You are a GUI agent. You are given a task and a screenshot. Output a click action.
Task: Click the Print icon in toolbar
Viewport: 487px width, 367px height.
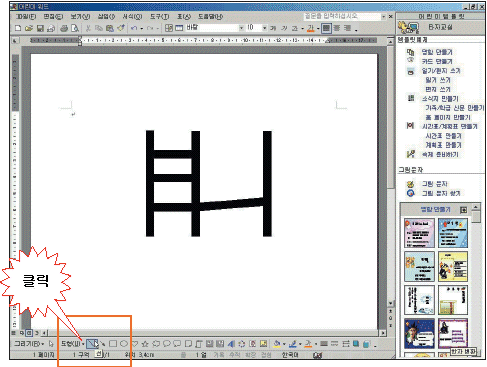(x=64, y=28)
